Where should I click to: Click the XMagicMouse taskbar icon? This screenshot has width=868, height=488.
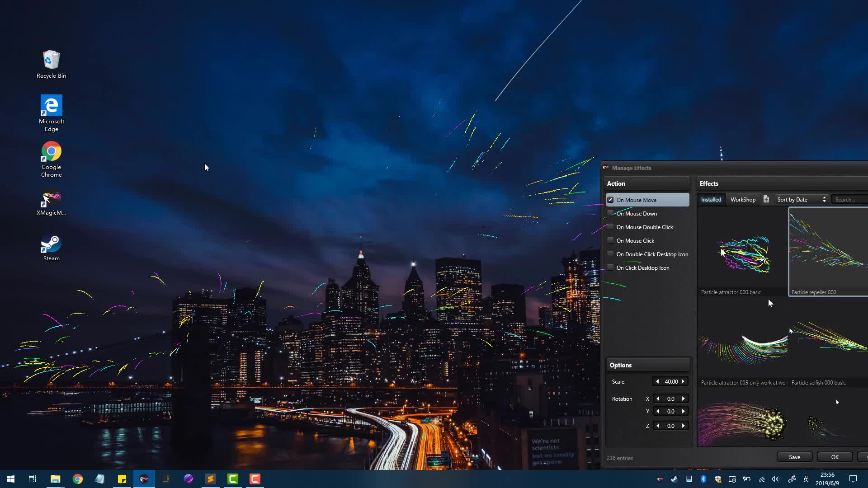[144, 479]
